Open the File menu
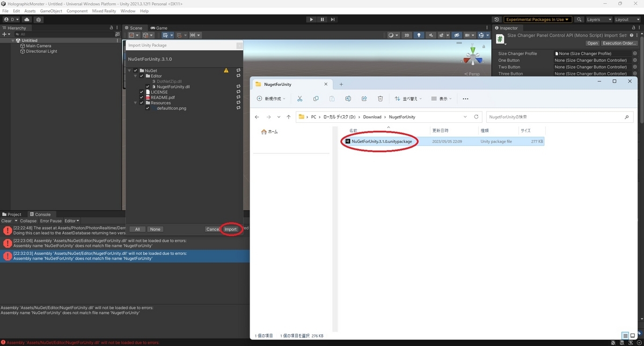 (x=5, y=11)
